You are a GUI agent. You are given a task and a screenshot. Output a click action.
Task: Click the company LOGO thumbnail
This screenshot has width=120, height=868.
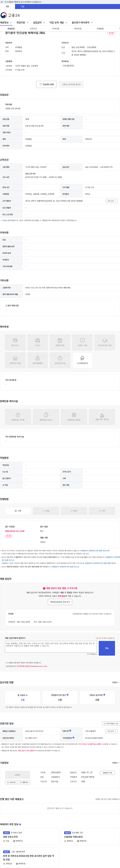click(x=17, y=775)
